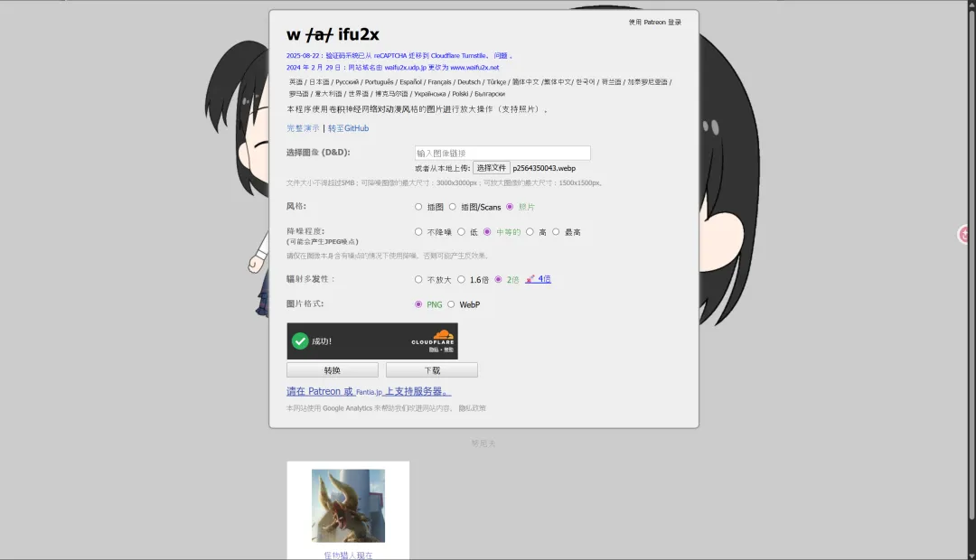The image size is (976, 560).
Task: Click the rocket icon beside 4倍
Action: (530, 279)
